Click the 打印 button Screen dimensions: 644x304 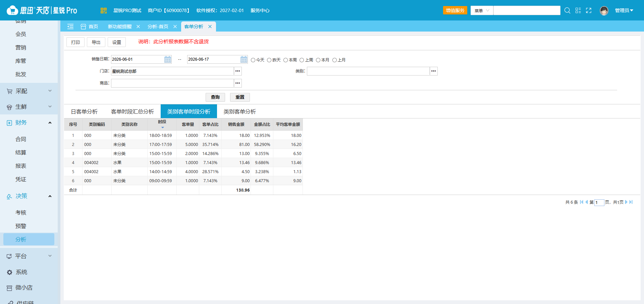pyautogui.click(x=75, y=42)
